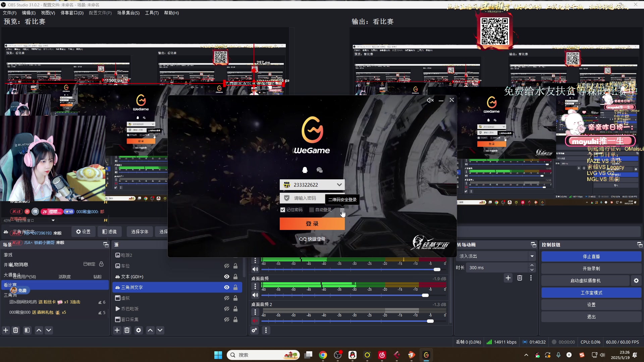Click the 桌面音频 volume slider handle
Viewport: 644px width, 362px height.
[x=425, y=295]
